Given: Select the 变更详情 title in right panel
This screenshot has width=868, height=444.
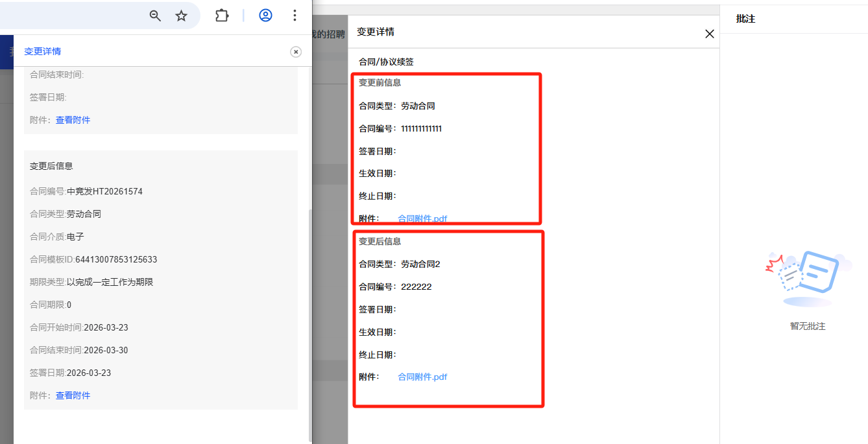Looking at the screenshot, I should click(x=375, y=32).
